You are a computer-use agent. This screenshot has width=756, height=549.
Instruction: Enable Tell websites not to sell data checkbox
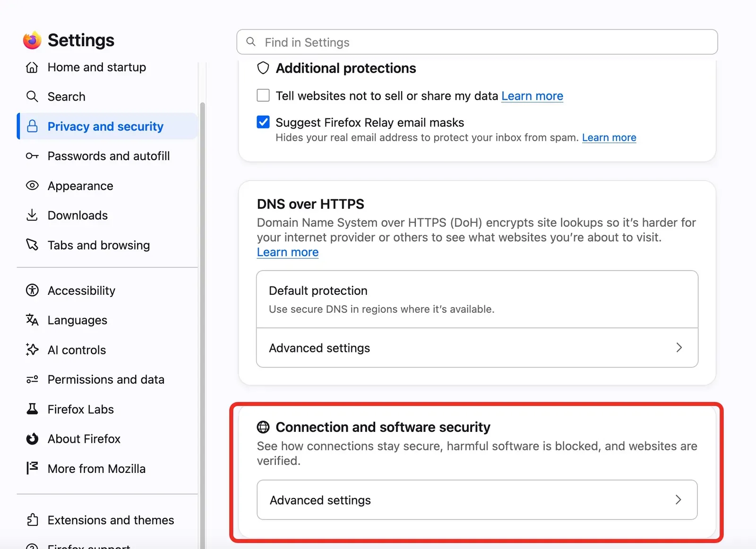[x=263, y=95]
